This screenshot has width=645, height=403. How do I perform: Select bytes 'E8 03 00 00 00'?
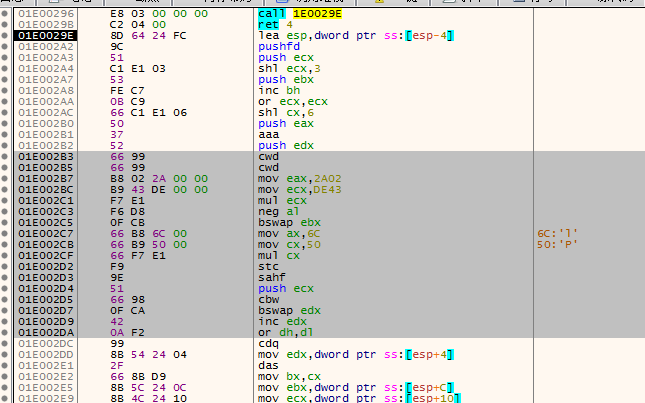pyautogui.click(x=159, y=14)
